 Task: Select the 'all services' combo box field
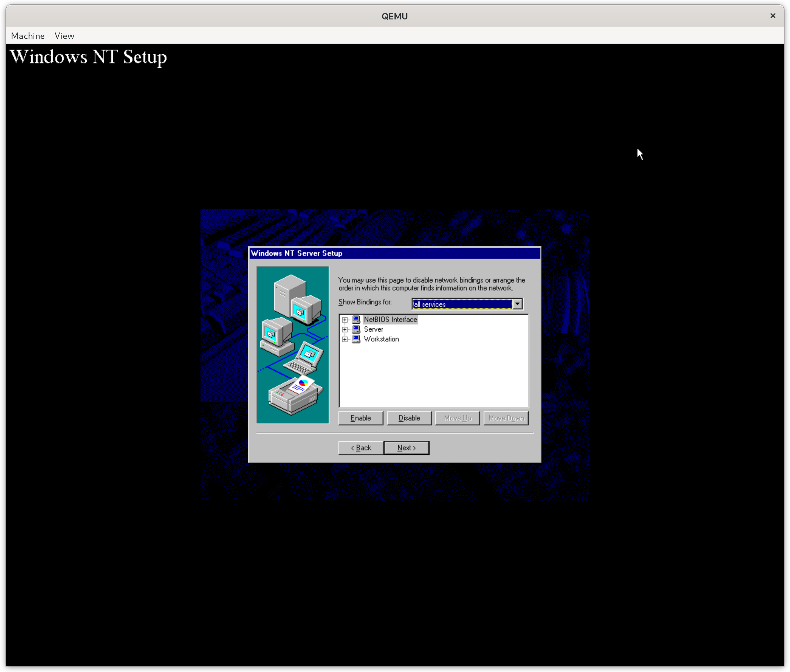(462, 304)
